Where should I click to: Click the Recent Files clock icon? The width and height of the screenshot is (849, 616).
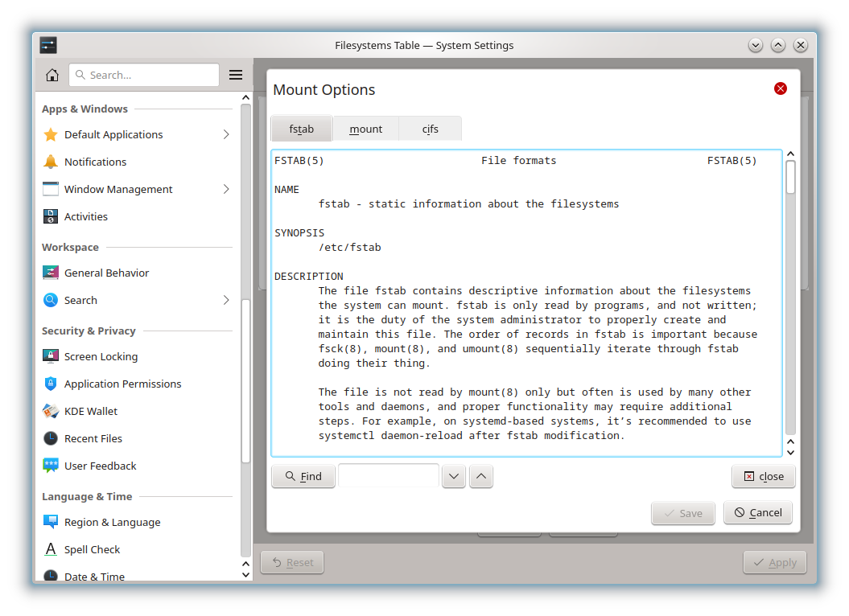point(51,438)
